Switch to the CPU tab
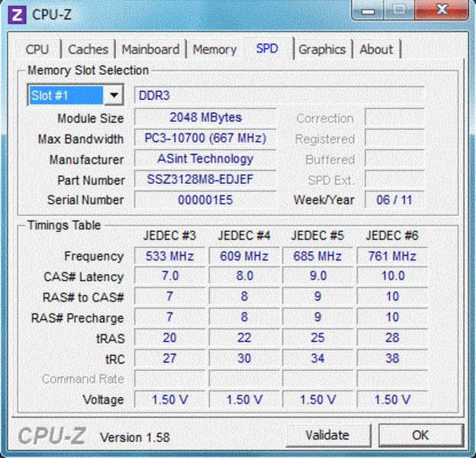This screenshot has width=476, height=458. pyautogui.click(x=37, y=50)
